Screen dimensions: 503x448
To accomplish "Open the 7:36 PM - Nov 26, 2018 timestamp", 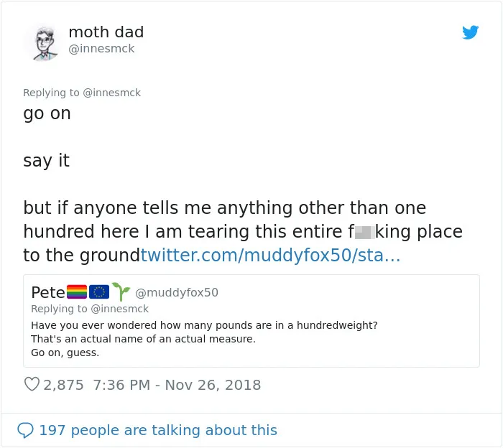I will pos(177,385).
